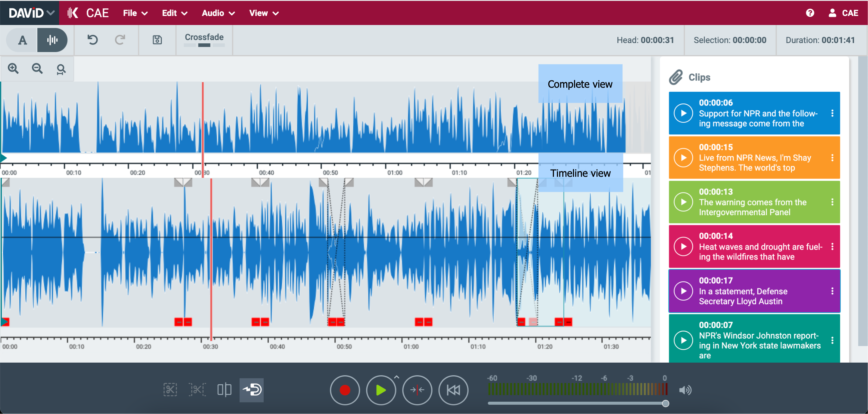Screen dimensions: 868x414
Task: Undo the last edit
Action: pyautogui.click(x=92, y=40)
